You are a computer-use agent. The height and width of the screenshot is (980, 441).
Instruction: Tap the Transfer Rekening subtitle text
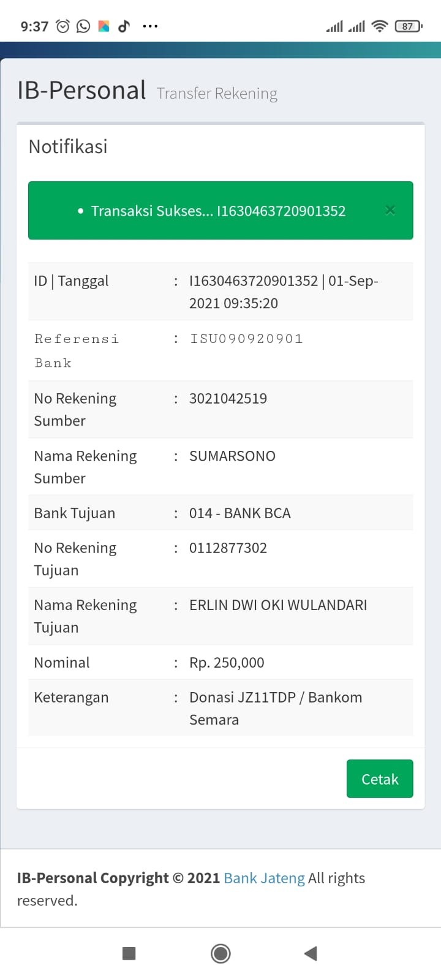pos(217,94)
